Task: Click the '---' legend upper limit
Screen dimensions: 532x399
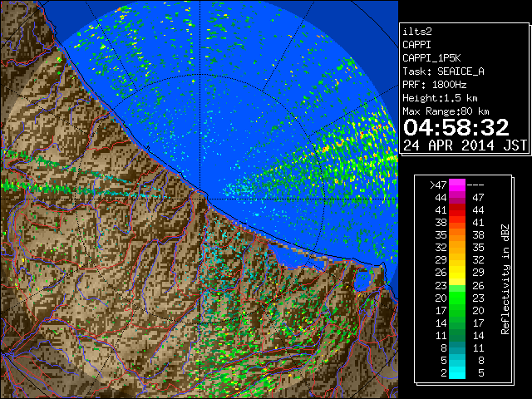Action: 475,185
